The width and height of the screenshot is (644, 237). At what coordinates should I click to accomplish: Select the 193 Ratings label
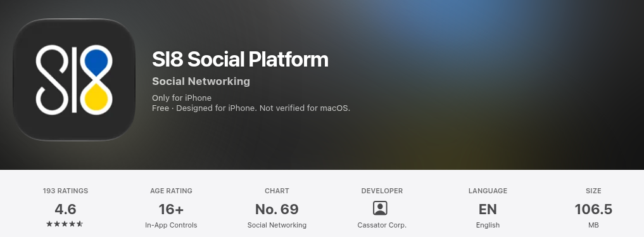pos(65,191)
